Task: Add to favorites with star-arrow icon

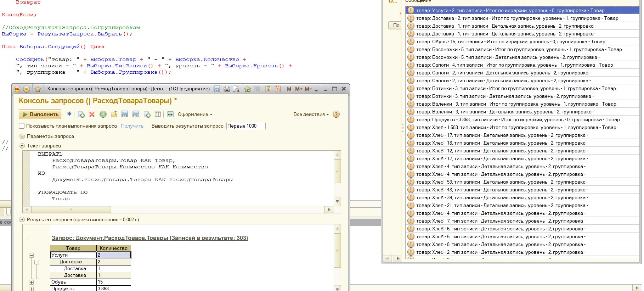Action: (x=248, y=89)
